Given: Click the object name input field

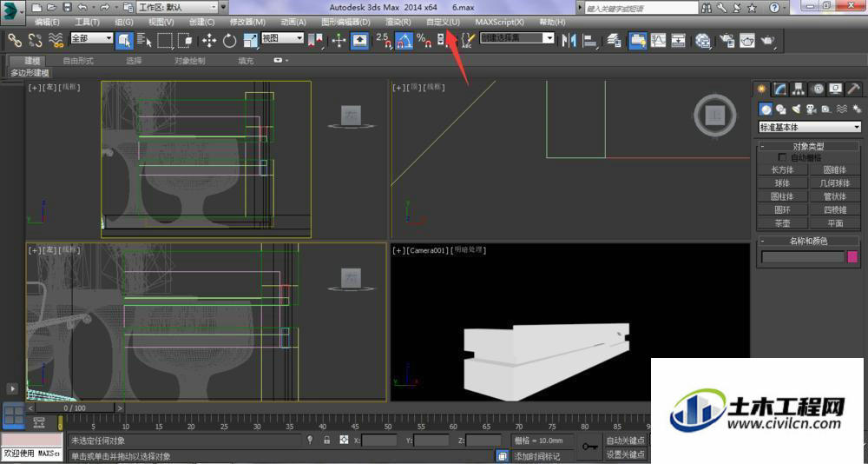Looking at the screenshot, I should coord(803,256).
